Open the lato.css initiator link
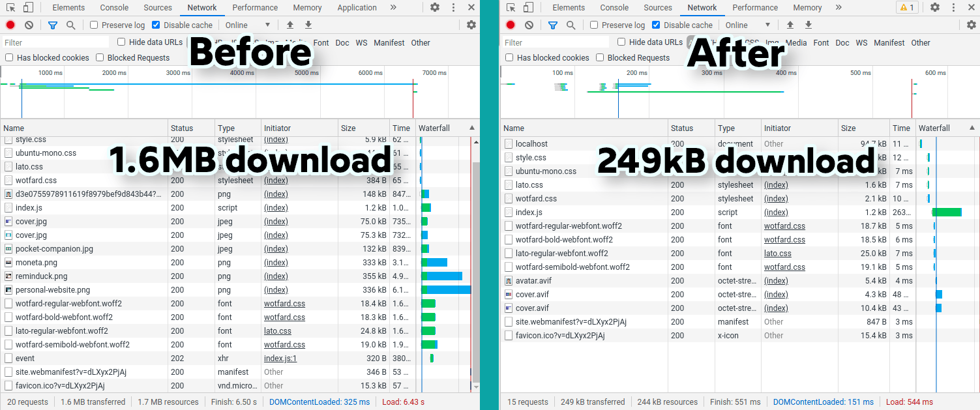The height and width of the screenshot is (410, 980). pos(277,330)
